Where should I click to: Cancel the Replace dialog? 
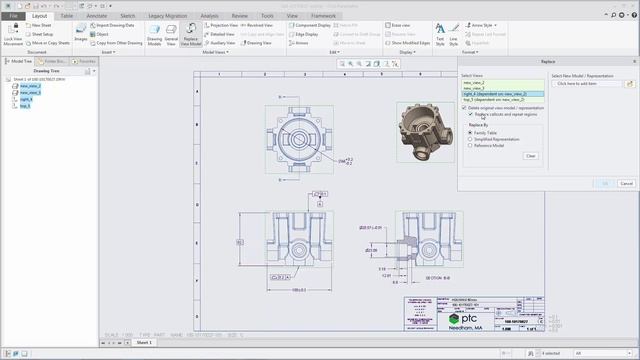(x=626, y=183)
